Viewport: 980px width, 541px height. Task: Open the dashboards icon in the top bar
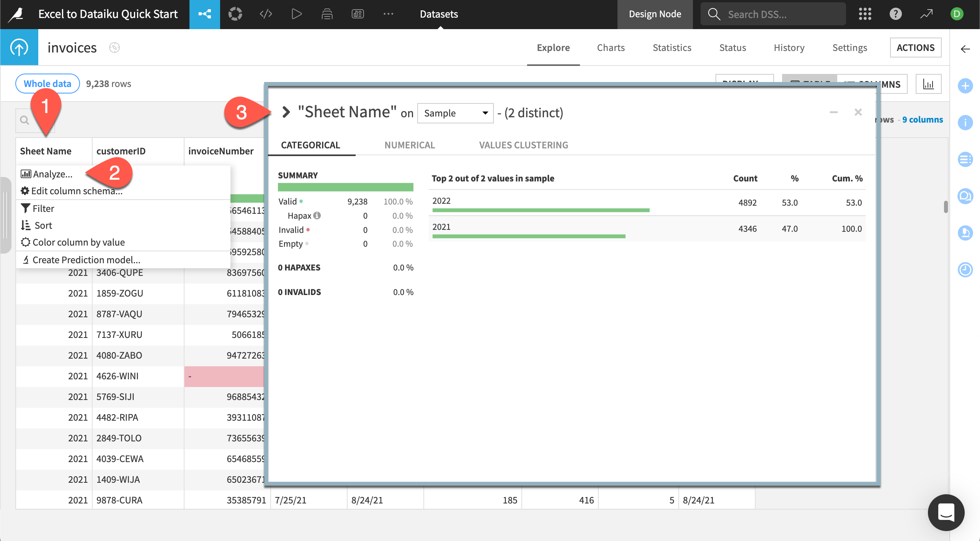point(358,14)
